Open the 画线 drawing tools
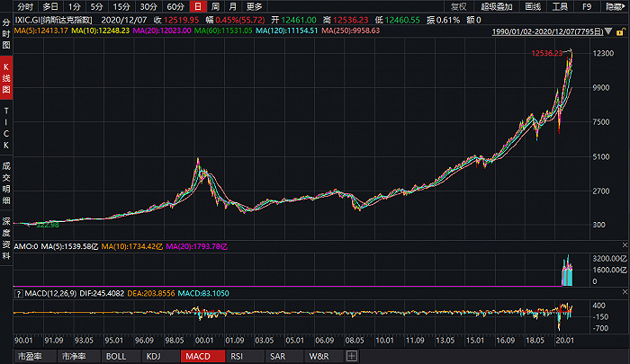Image resolution: width=630 pixels, height=364 pixels. click(x=533, y=6)
